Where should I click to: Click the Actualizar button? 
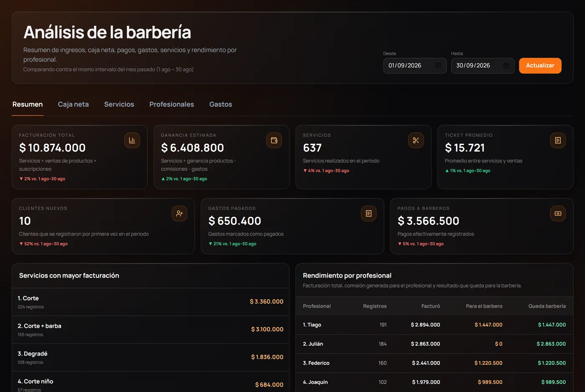click(540, 66)
